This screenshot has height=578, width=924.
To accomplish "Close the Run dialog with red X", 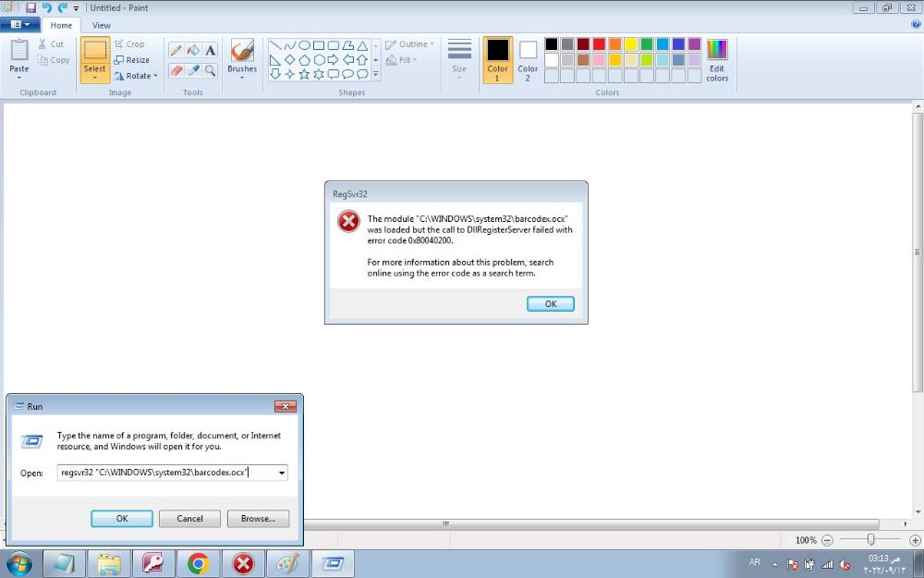I will tap(286, 406).
